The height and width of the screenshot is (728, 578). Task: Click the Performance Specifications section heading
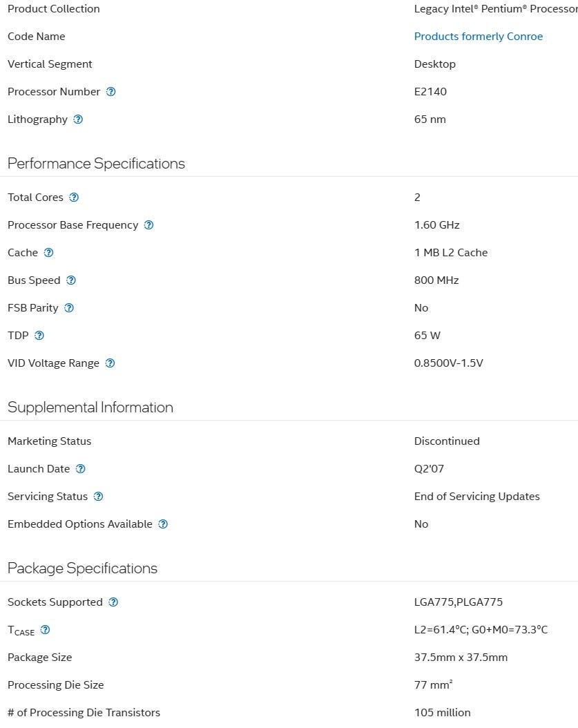pyautogui.click(x=96, y=164)
